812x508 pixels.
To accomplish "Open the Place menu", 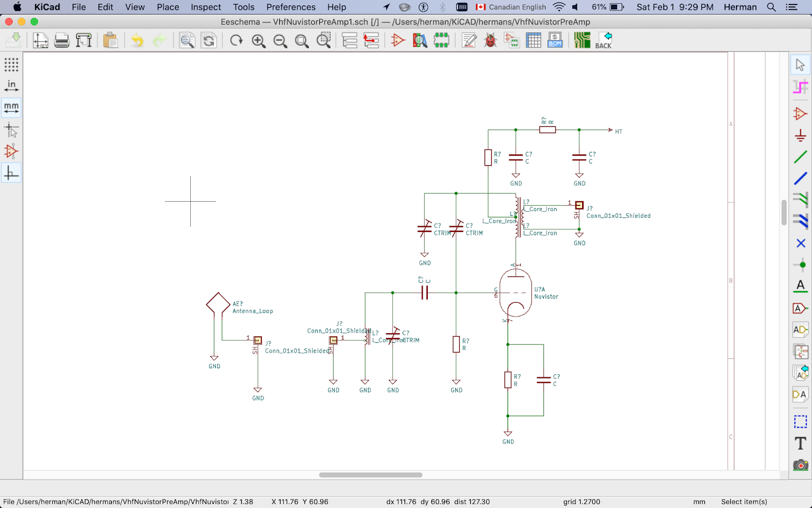I will (x=168, y=7).
